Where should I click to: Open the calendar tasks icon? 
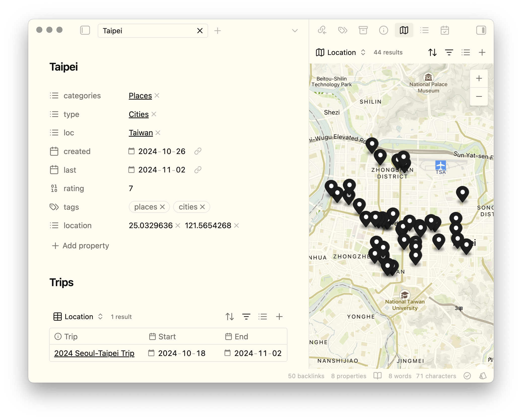(445, 30)
